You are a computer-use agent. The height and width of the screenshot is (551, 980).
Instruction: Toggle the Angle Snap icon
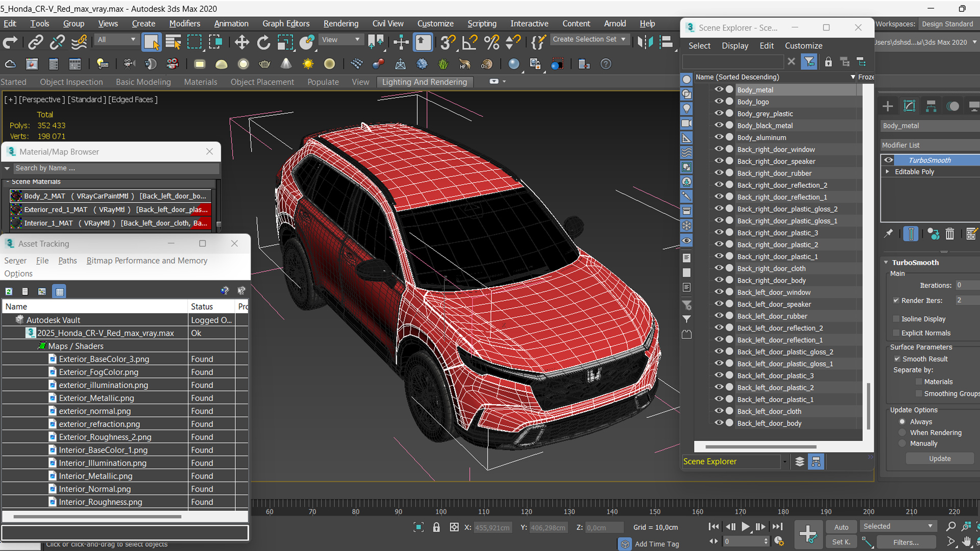click(470, 42)
